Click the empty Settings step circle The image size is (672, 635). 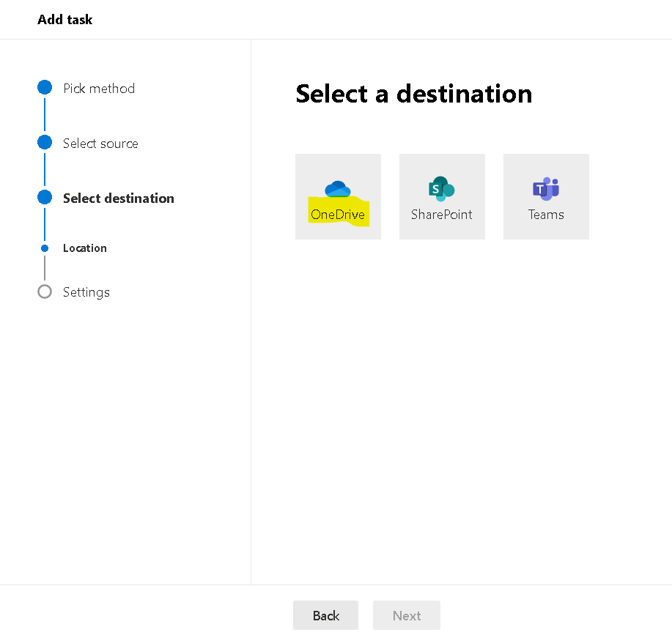coord(45,291)
